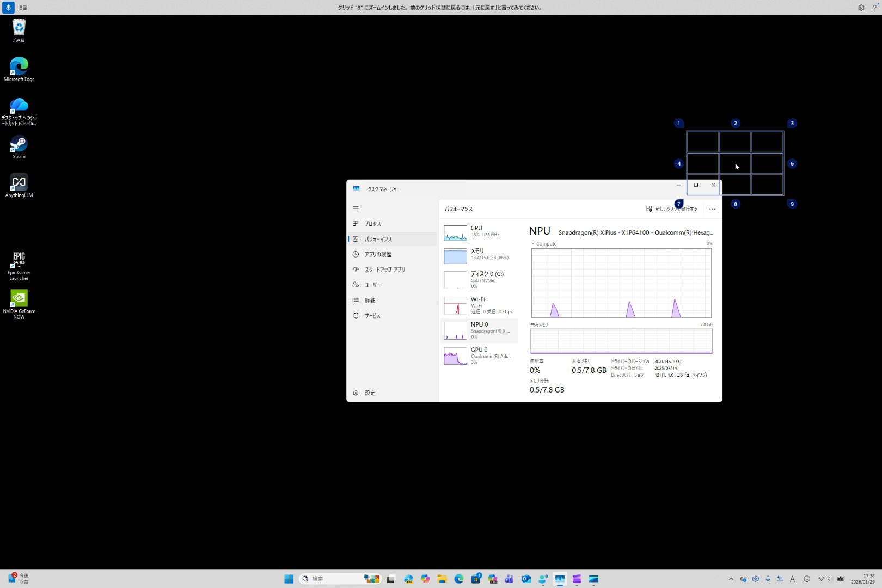Open the Task Manager navigation hamburger menu

click(356, 209)
